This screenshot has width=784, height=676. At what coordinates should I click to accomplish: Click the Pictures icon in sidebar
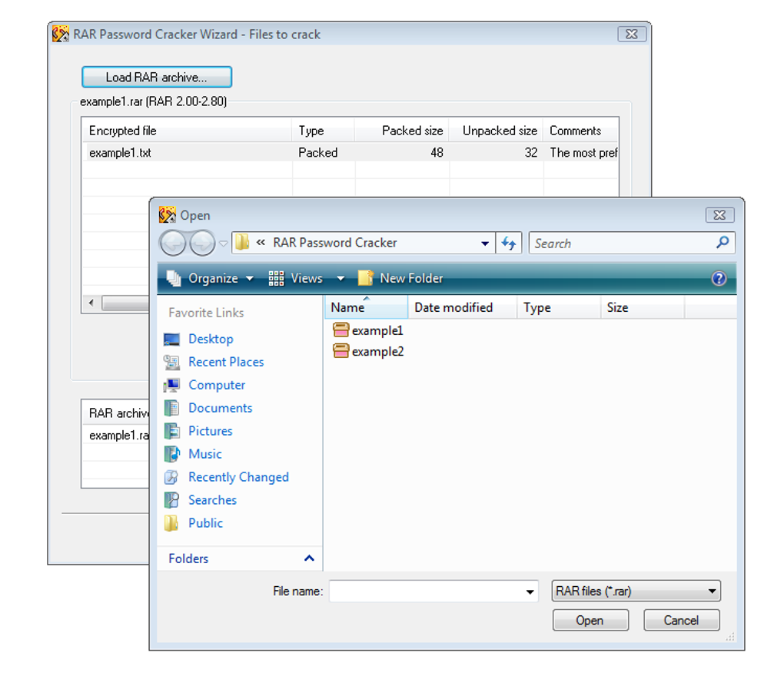coord(171,431)
